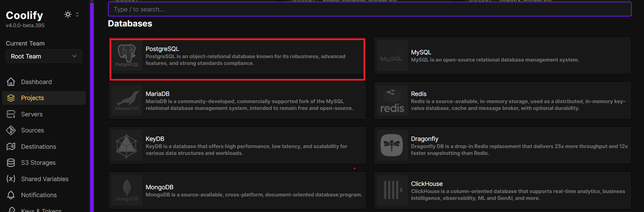The width and height of the screenshot is (644, 212).
Task: Choose the ClickHouse database title
Action: (427, 184)
